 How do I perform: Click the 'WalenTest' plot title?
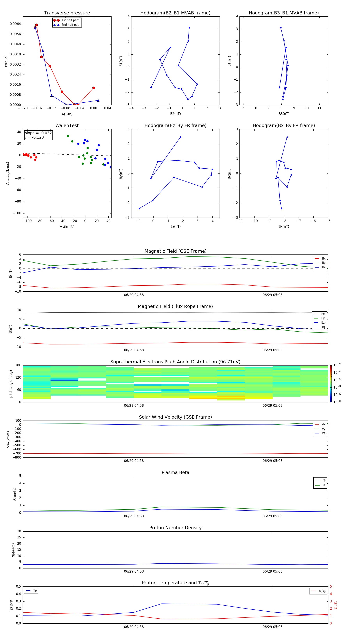[x=67, y=125]
